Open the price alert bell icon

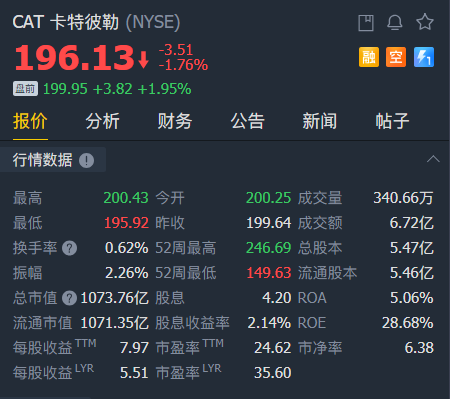tap(395, 22)
